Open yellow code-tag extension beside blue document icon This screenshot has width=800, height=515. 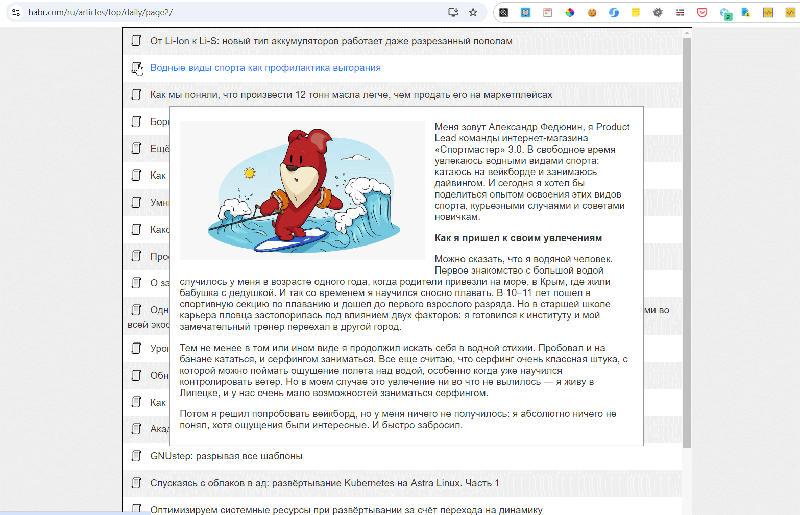coord(768,13)
